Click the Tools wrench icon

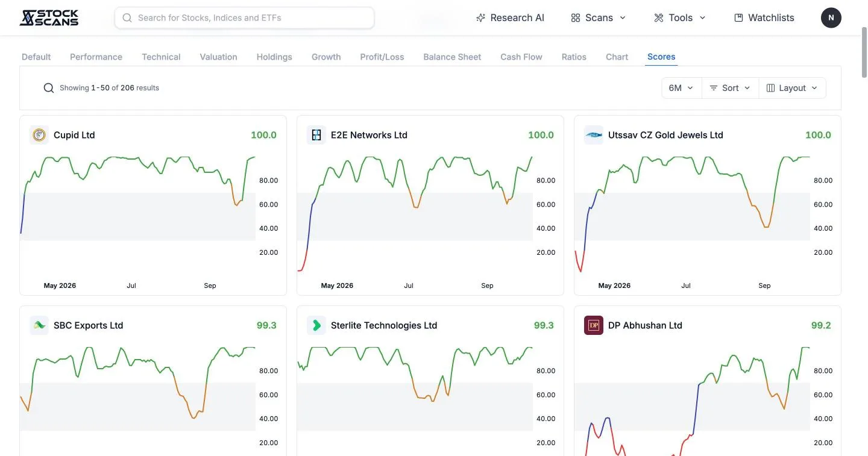659,18
